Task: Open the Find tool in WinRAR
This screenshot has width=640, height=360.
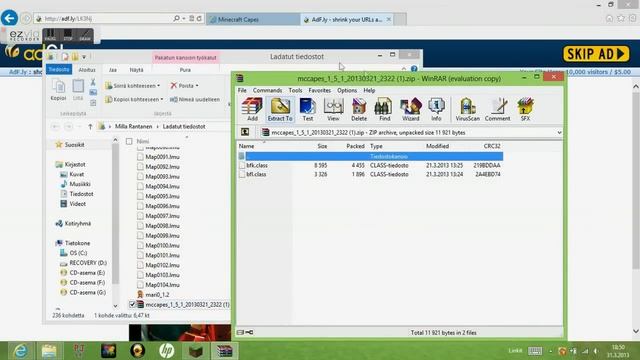Action: [384, 109]
